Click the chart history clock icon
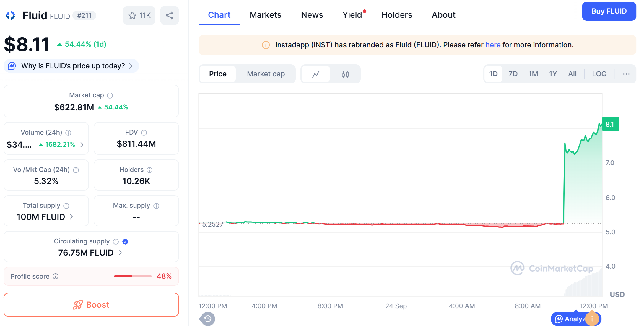This screenshot has width=644, height=326. tap(208, 319)
